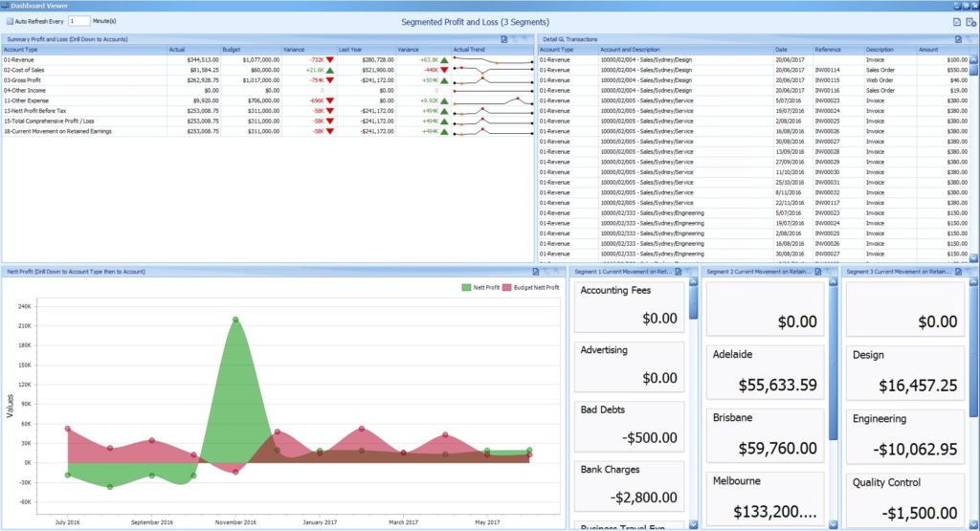
Task: Click the November 2016 peak point on chart
Action: (x=235, y=320)
